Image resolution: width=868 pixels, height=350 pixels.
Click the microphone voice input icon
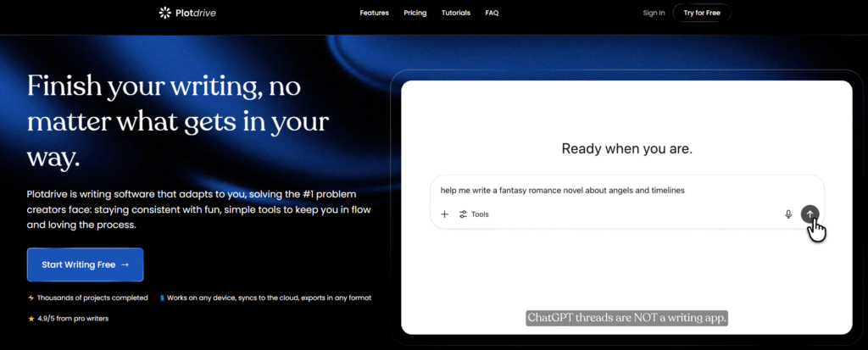[788, 214]
